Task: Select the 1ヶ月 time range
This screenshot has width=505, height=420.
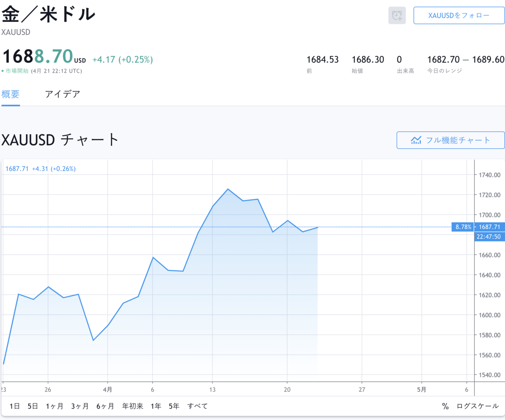Action: (x=54, y=406)
